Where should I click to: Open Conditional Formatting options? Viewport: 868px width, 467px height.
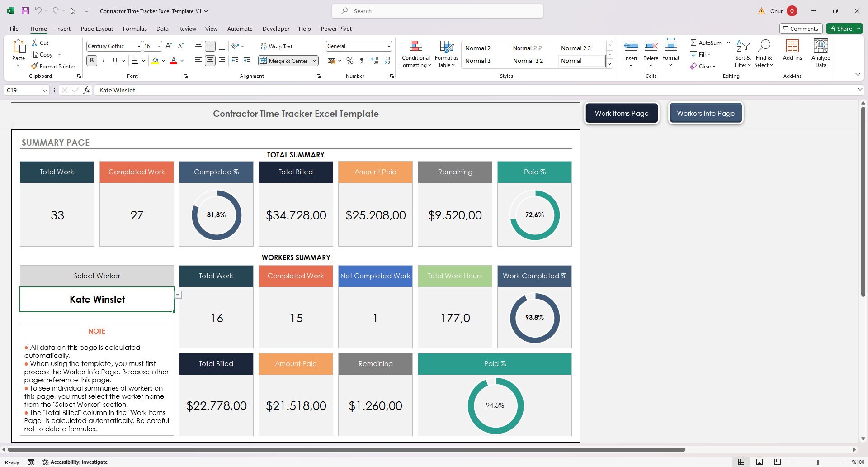415,53
